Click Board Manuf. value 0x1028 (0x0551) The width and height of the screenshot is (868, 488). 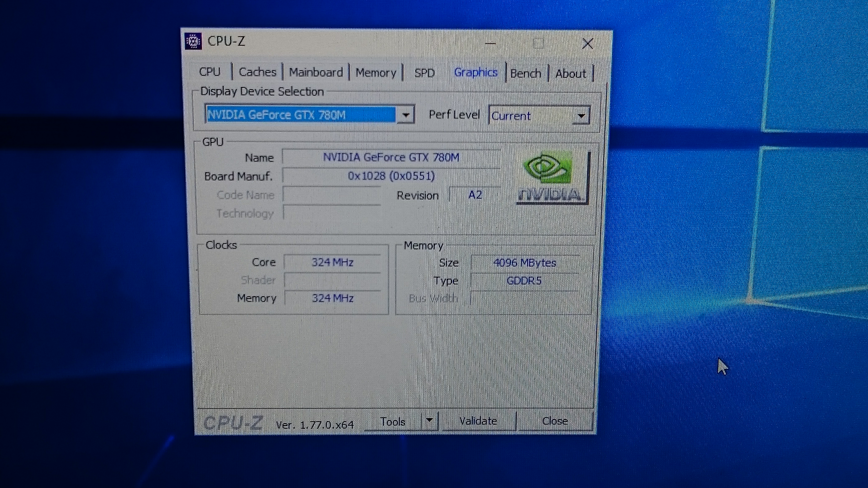coord(391,176)
